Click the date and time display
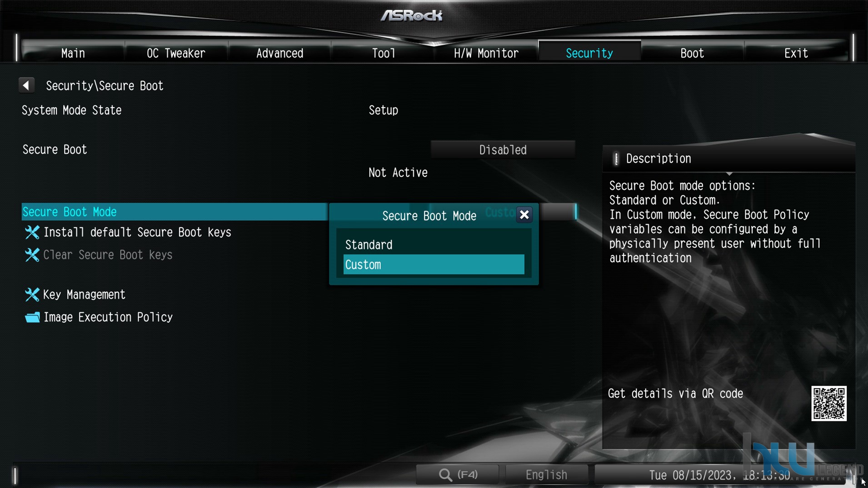The width and height of the screenshot is (868, 488). click(719, 475)
